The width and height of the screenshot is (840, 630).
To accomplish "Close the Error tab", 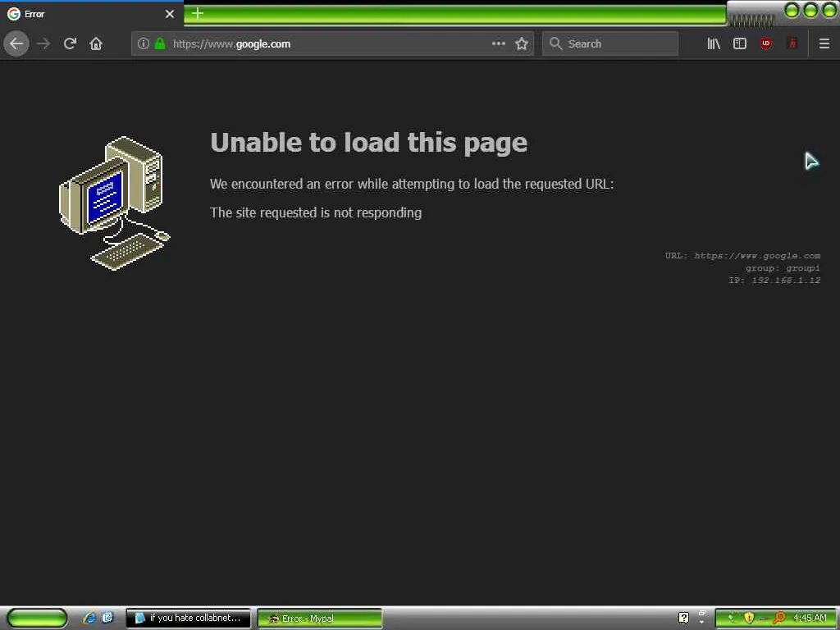I will [x=170, y=14].
